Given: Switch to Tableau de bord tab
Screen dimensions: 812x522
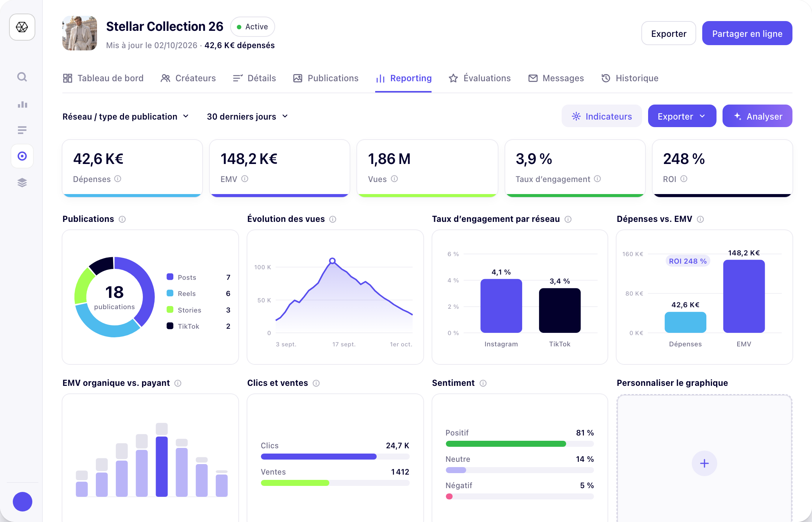Looking at the screenshot, I should 103,78.
